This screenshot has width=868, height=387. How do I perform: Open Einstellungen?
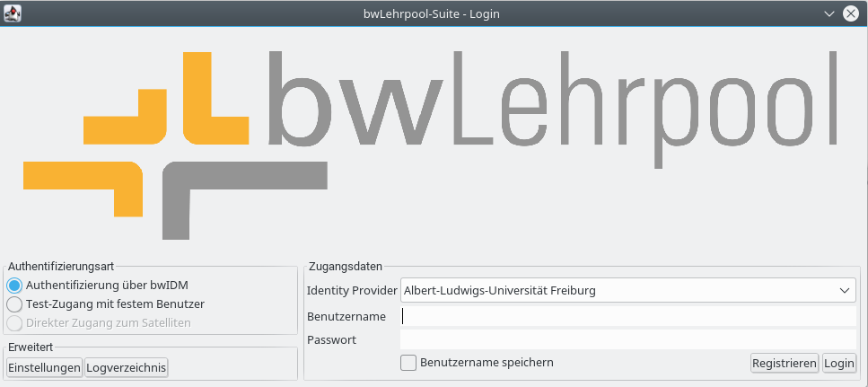(x=44, y=367)
